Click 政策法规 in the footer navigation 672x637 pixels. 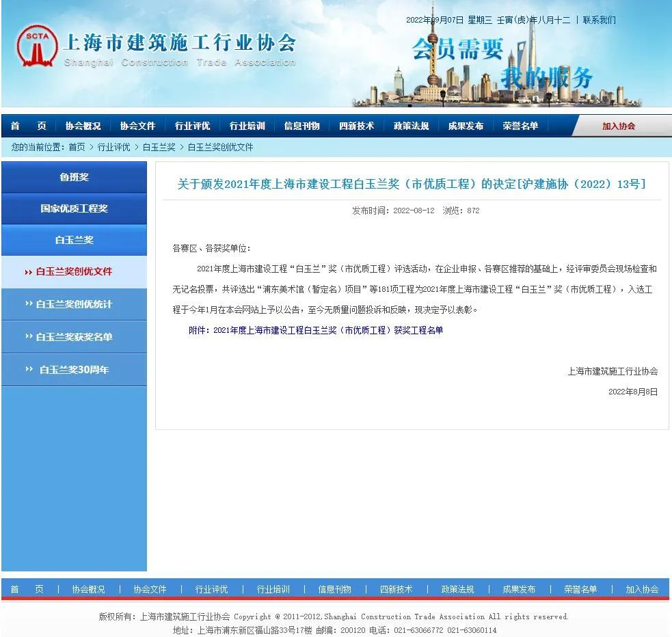pos(458,589)
